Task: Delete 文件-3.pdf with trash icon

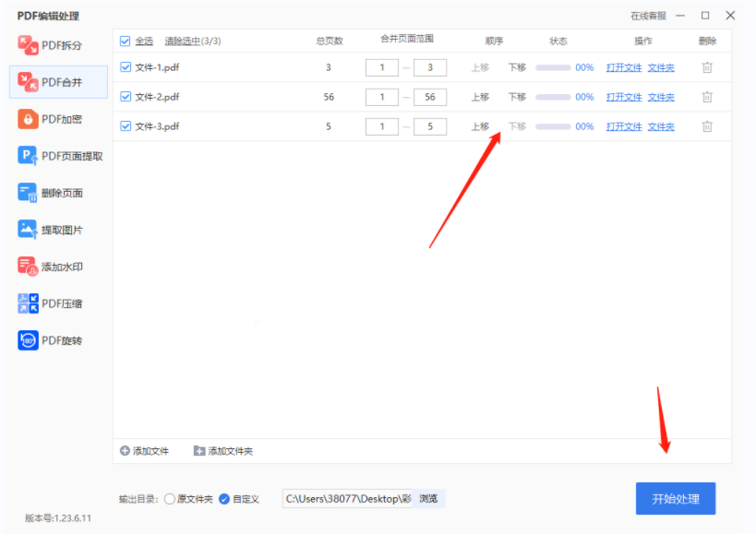Action: point(707,126)
